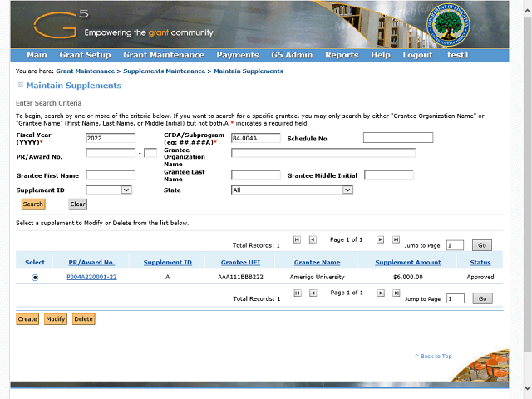Viewport: 532px width, 399px height.
Task: Open the G5 Admin menu
Action: tap(292, 55)
